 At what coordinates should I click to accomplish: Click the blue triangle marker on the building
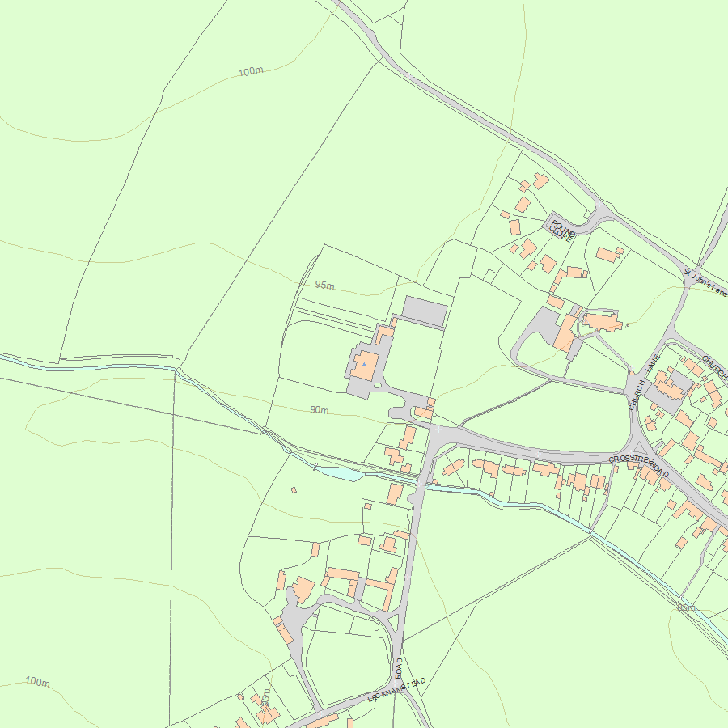click(365, 365)
